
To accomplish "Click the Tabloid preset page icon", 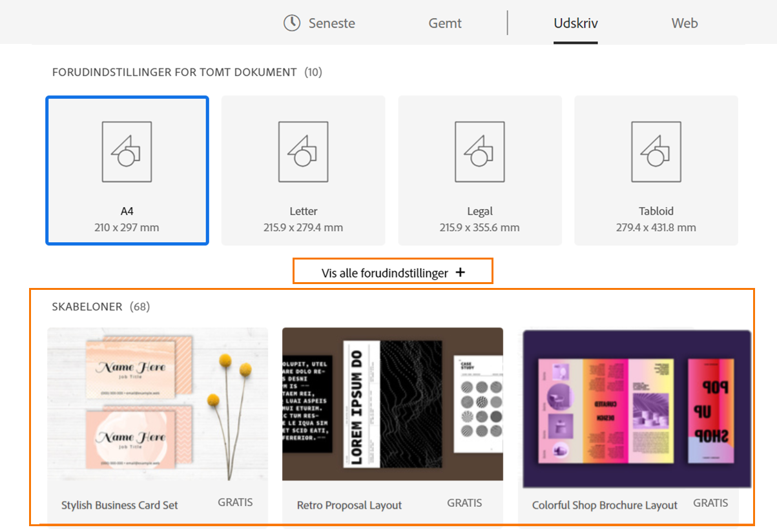I will pyautogui.click(x=656, y=152).
